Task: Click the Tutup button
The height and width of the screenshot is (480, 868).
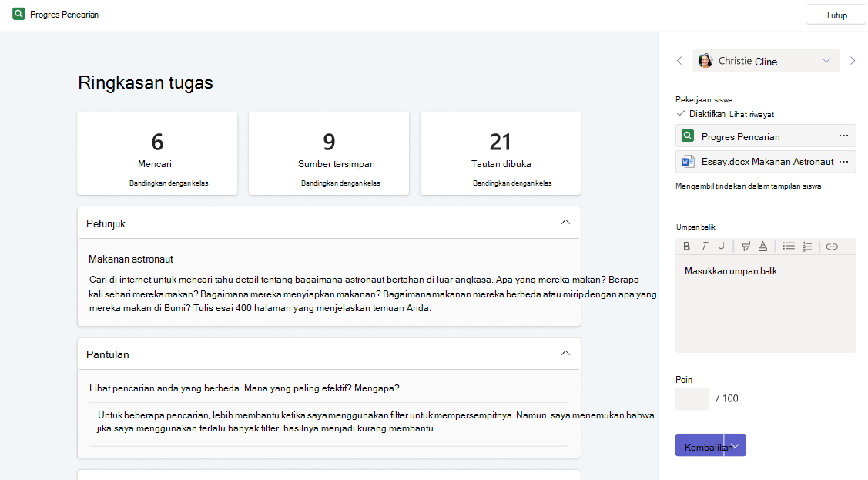Action: pyautogui.click(x=836, y=15)
